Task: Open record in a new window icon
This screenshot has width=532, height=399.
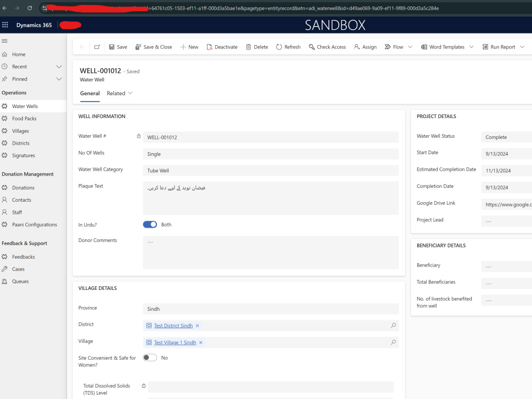Action: click(x=97, y=47)
